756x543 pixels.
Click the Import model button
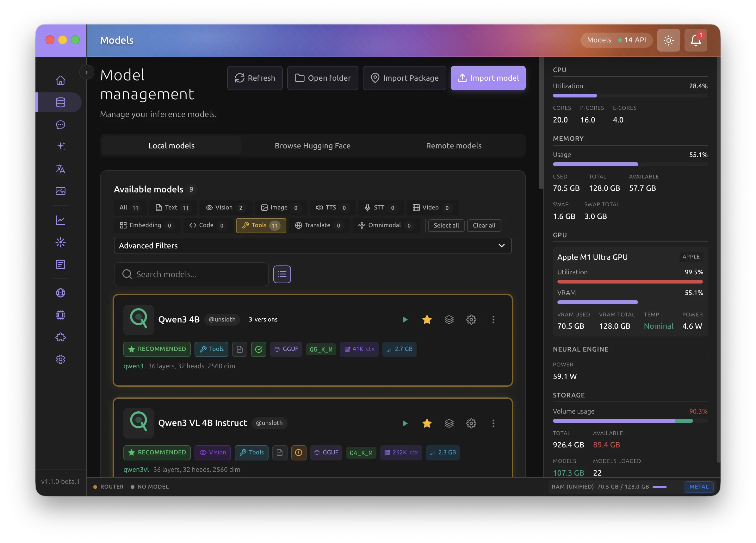click(x=488, y=78)
